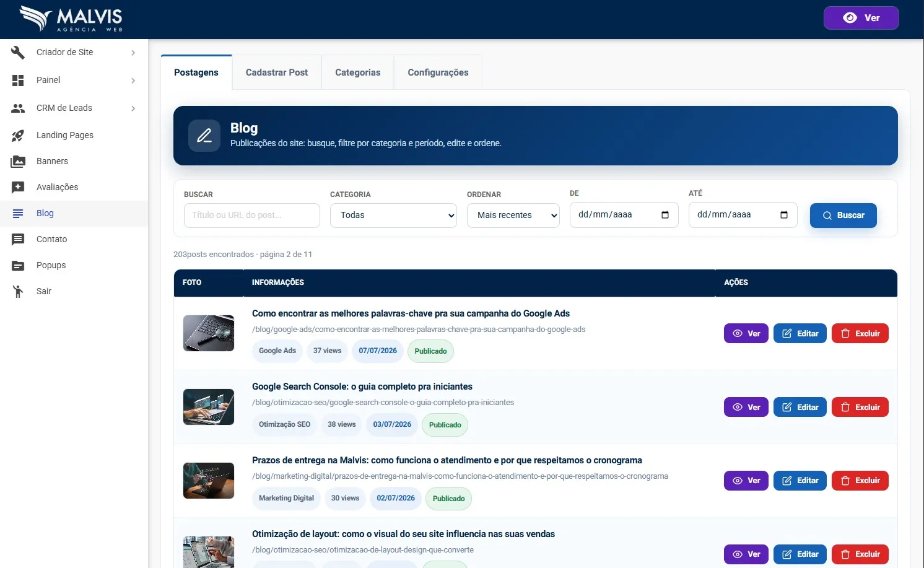This screenshot has height=568, width=924.
Task: Delete the Prazos de entrega na Malvis post
Action: 860,481
